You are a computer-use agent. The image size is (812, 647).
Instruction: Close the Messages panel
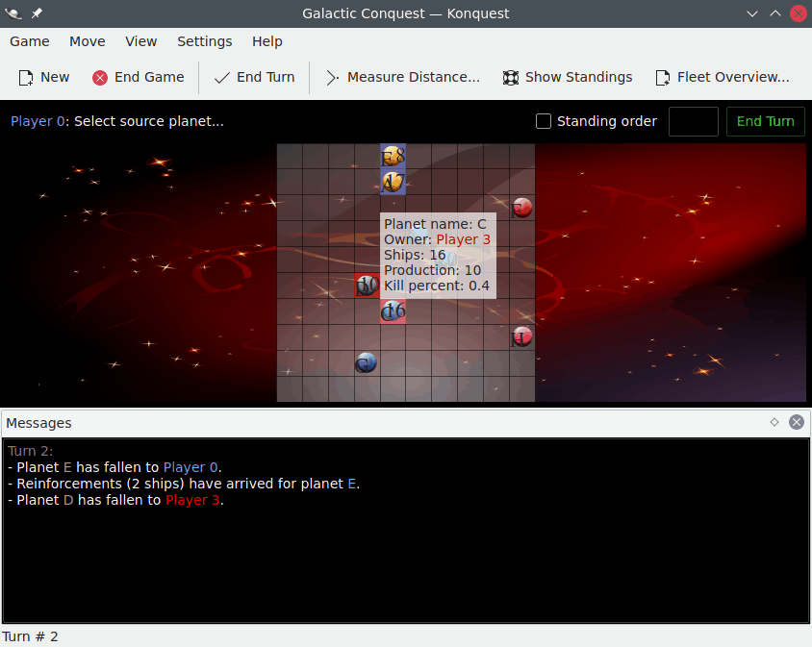pos(797,422)
